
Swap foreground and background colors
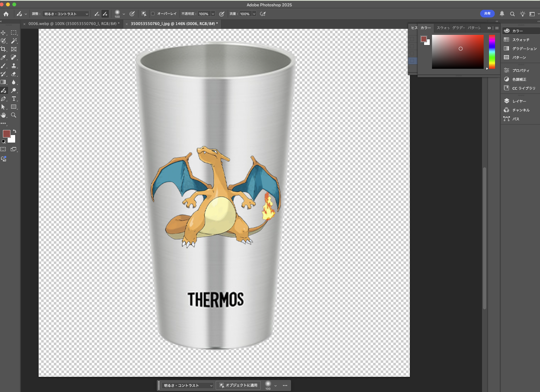[15, 131]
